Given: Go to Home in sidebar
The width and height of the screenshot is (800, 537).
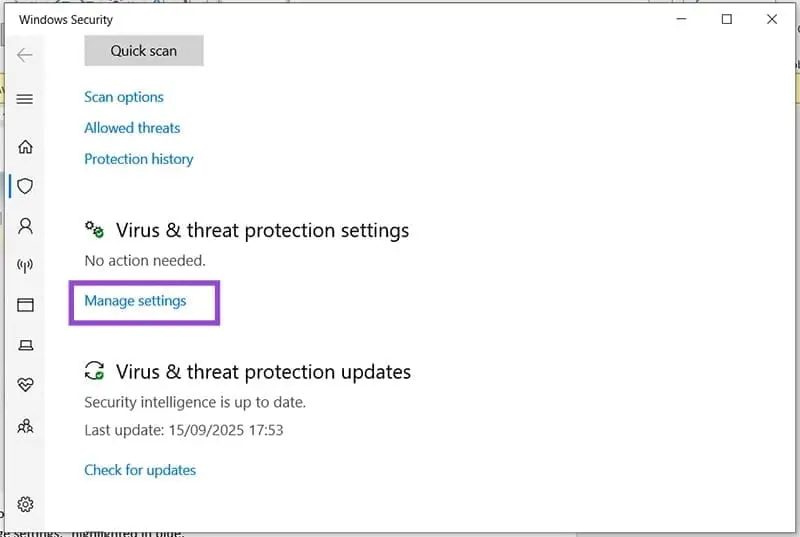Looking at the screenshot, I should (x=25, y=147).
